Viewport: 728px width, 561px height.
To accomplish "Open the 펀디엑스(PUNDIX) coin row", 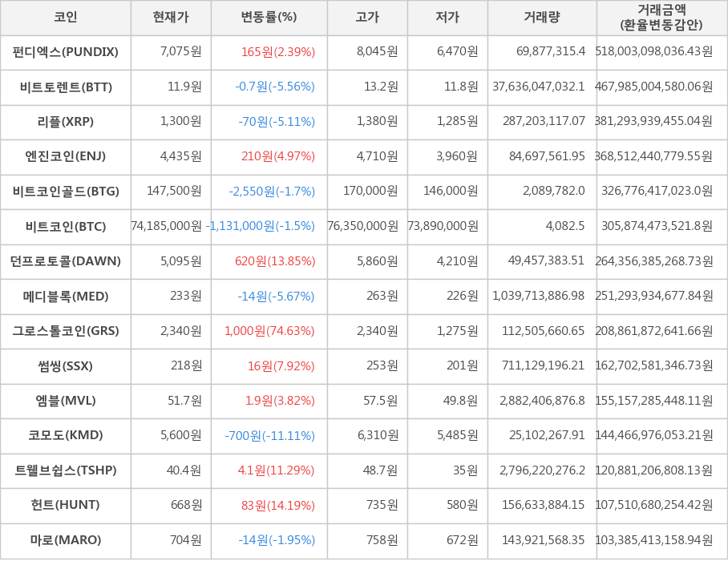I will pyautogui.click(x=66, y=52).
